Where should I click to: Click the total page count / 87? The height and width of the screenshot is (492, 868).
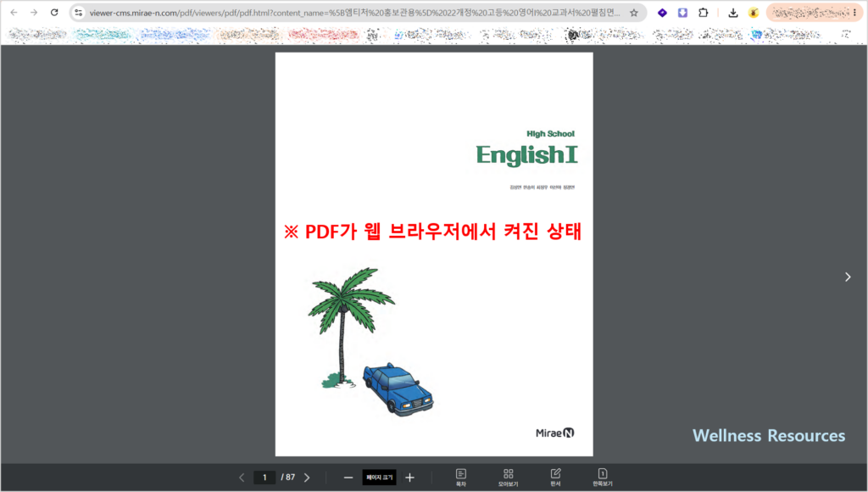[288, 477]
